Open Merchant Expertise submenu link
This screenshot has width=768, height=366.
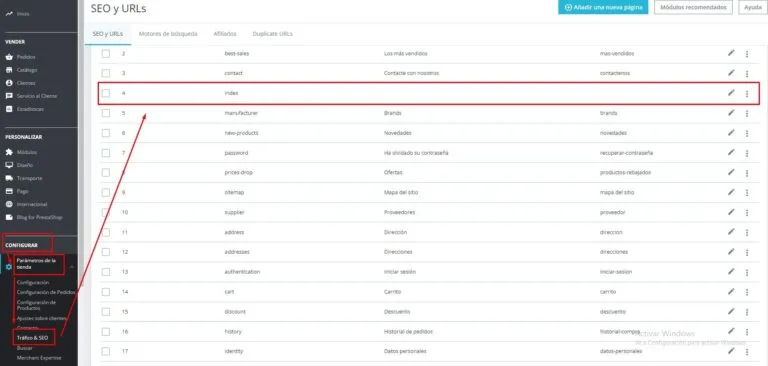pyautogui.click(x=40, y=358)
